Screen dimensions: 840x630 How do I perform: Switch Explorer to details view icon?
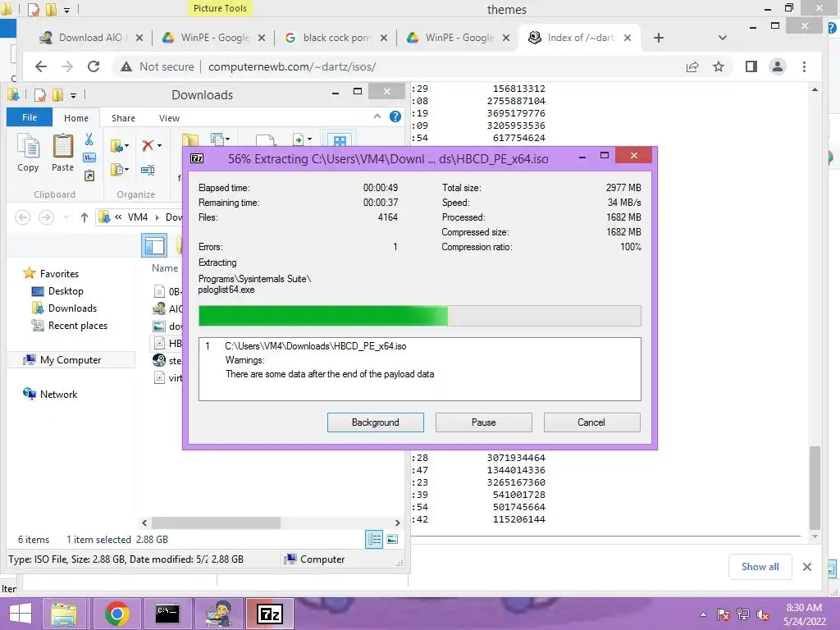(x=374, y=540)
